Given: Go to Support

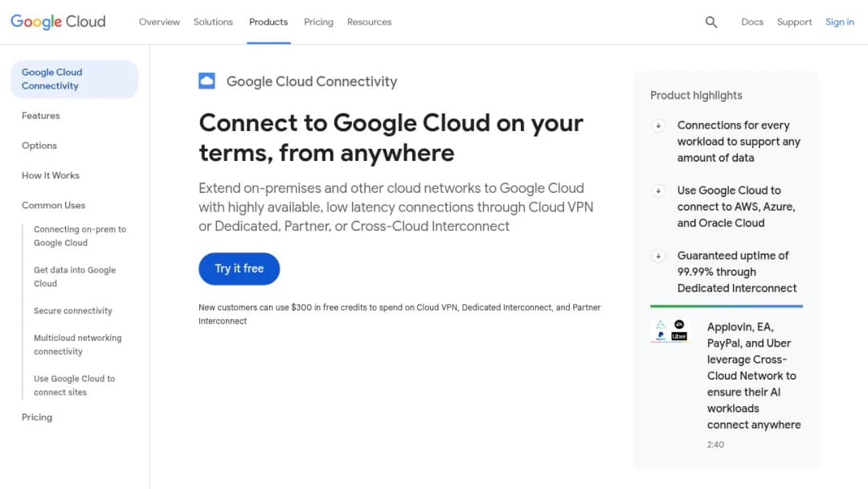Looking at the screenshot, I should click(794, 23).
